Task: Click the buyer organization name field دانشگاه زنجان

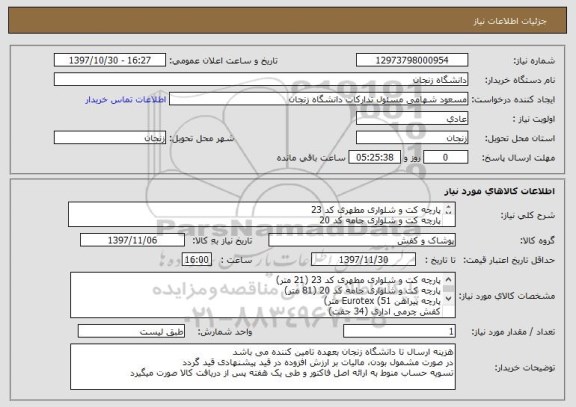Action: point(261,80)
